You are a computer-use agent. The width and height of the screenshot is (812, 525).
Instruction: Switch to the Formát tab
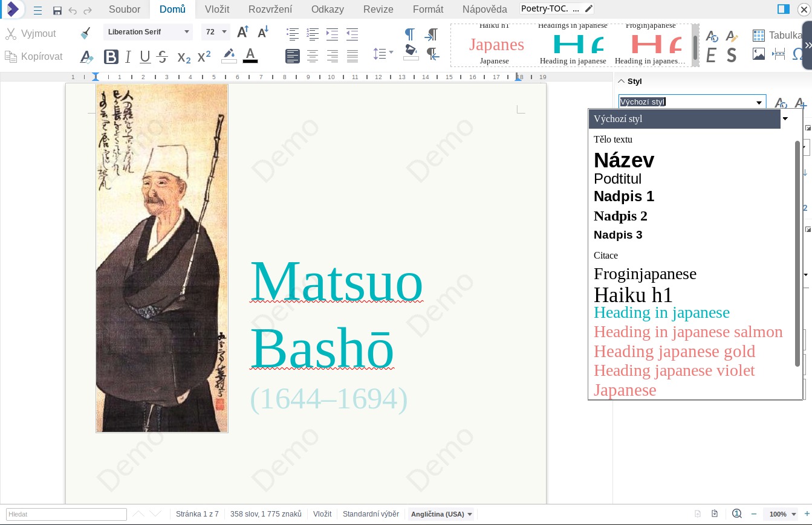(x=428, y=9)
